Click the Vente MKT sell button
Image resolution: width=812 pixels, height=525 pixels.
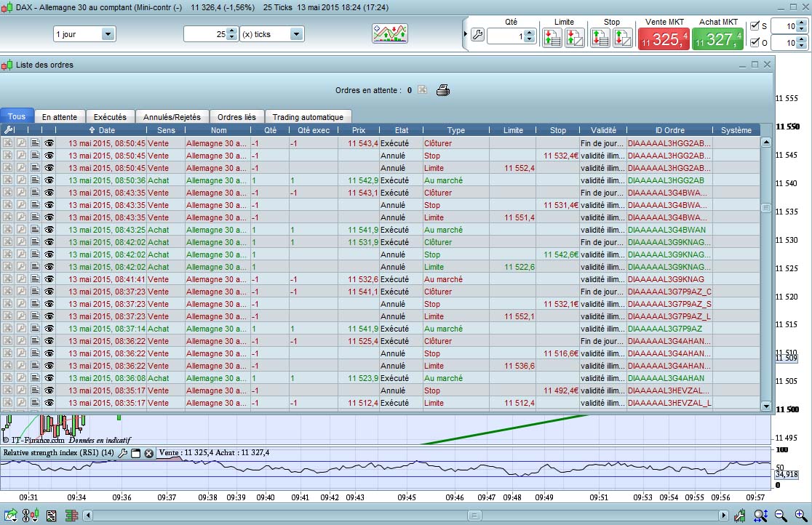click(663, 39)
